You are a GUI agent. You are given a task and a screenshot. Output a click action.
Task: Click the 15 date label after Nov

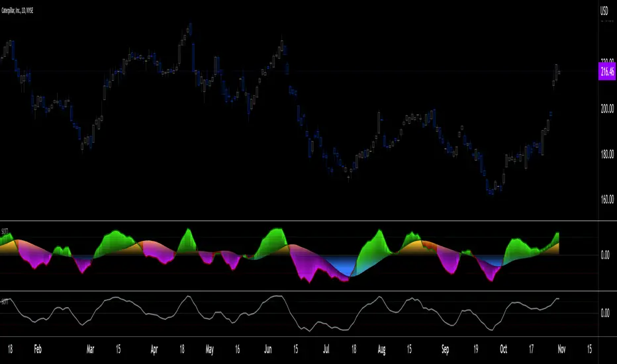589,349
